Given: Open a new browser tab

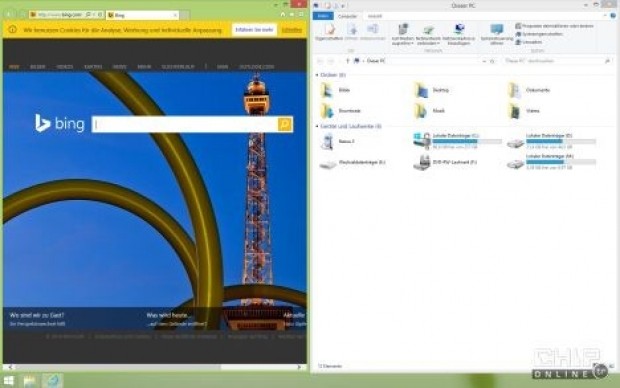Looking at the screenshot, I should pos(185,15).
